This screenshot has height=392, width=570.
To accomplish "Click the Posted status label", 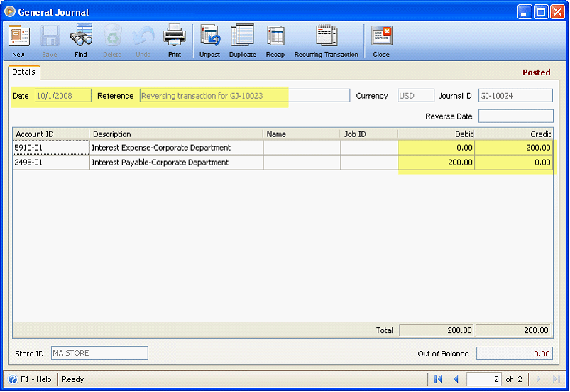I will pos(536,72).
